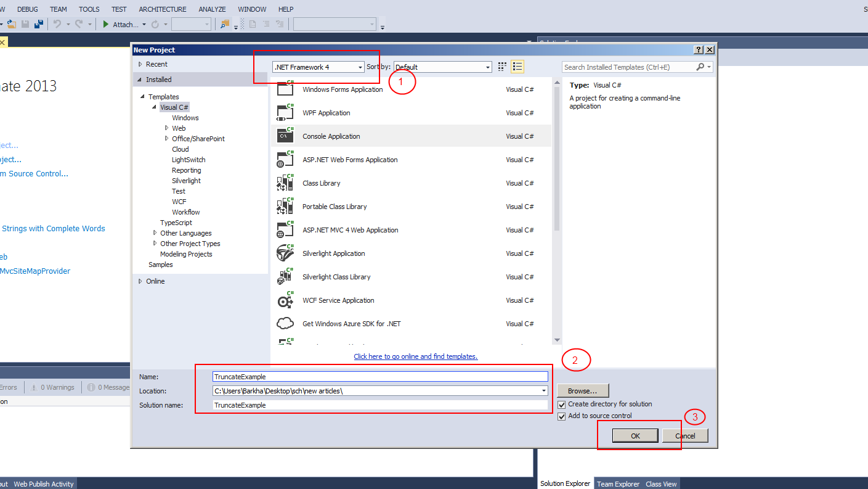Screen dimensions: 868x489
Task: Open the ANALYZE menu
Action: point(212,9)
